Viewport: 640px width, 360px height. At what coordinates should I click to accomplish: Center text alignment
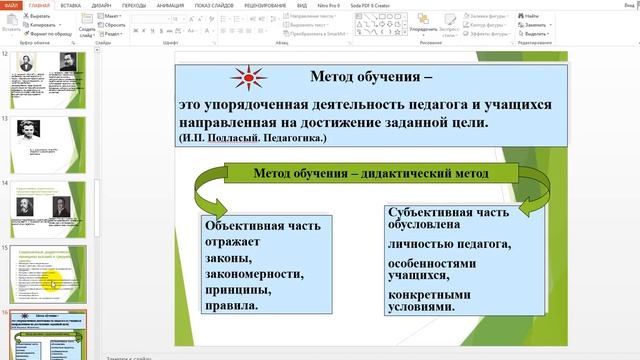(x=232, y=31)
